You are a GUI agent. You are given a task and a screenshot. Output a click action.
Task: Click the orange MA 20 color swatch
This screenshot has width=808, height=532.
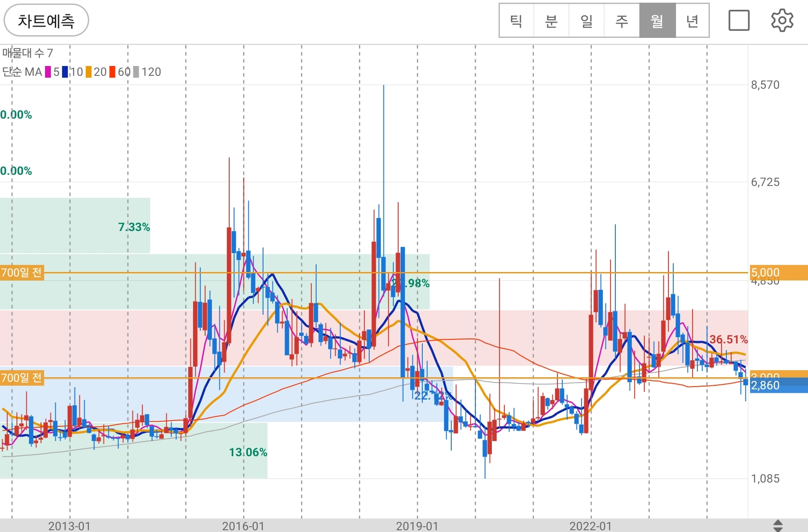tap(89, 72)
